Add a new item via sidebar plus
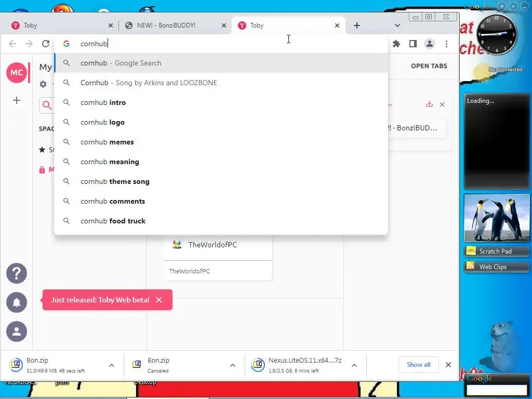532x399 pixels. coord(17,100)
